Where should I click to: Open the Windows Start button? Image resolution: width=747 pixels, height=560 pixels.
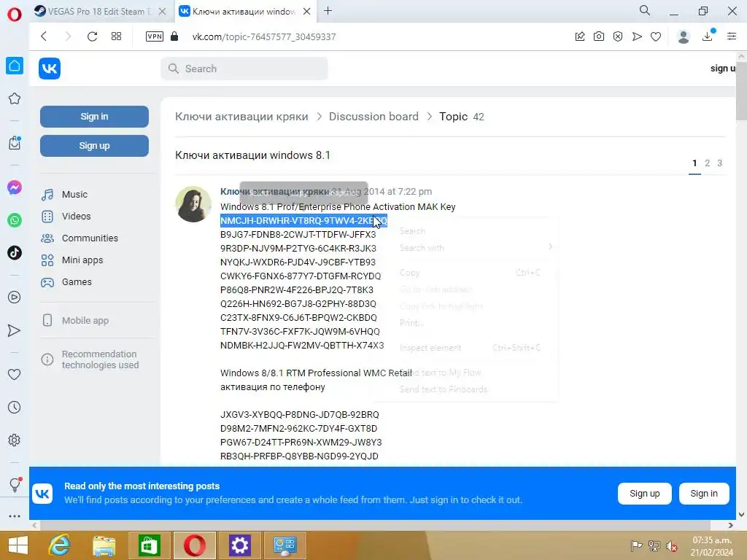tap(18, 545)
